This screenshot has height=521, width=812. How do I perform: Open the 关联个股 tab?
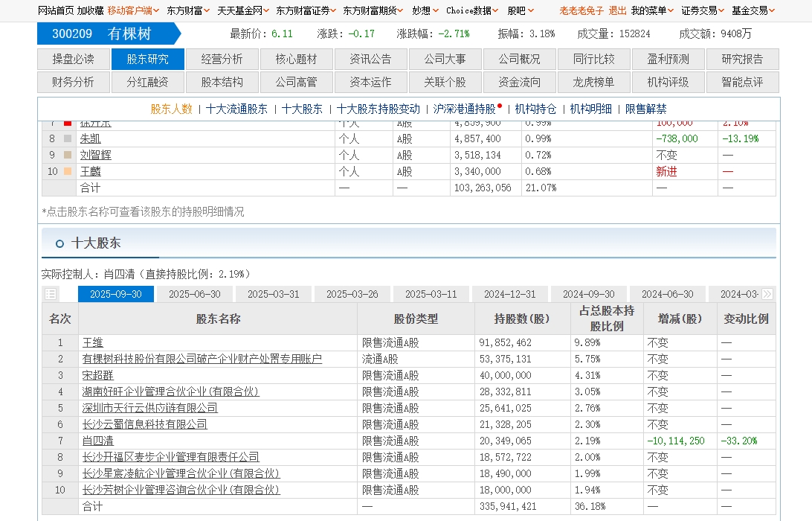tap(445, 82)
